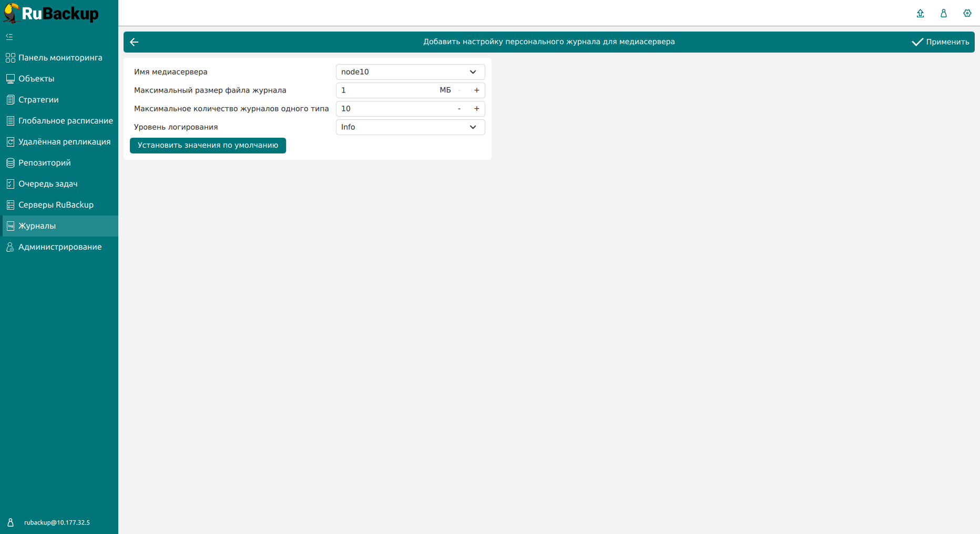Click the Панель мониторинга dashboard icon
980x534 pixels.
tap(10, 58)
